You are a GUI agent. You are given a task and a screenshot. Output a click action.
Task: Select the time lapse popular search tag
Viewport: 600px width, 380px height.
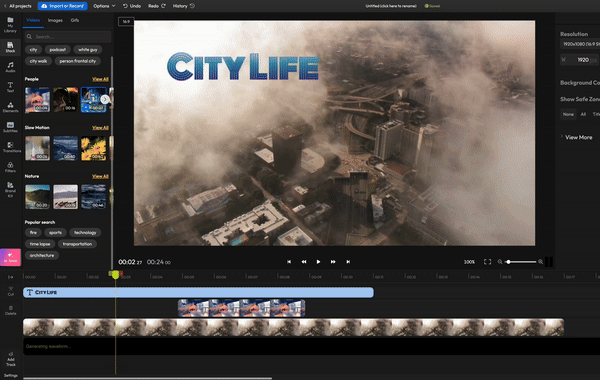coord(40,244)
